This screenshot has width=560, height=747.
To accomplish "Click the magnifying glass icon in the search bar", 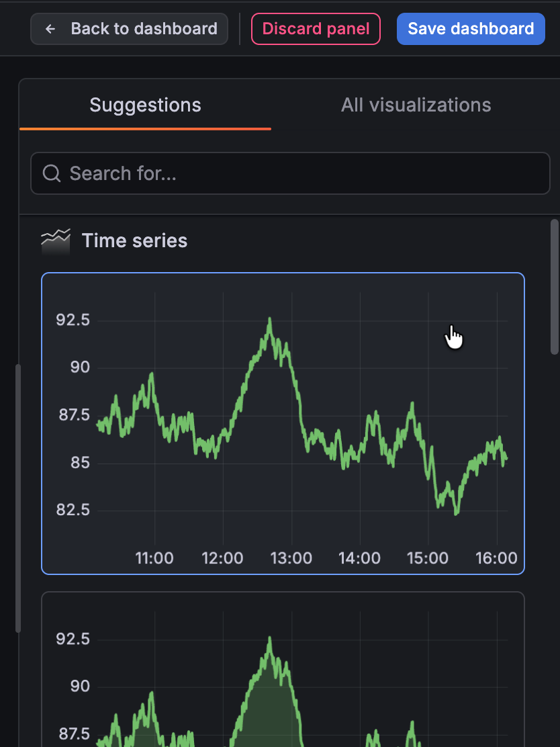I will point(51,173).
